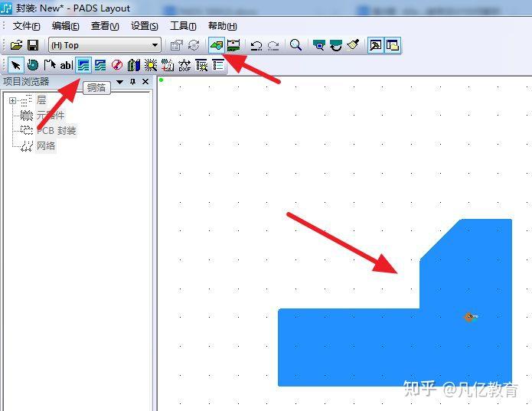Click the Add New Label icon
Screen dimensions: 532x411
coord(168,65)
